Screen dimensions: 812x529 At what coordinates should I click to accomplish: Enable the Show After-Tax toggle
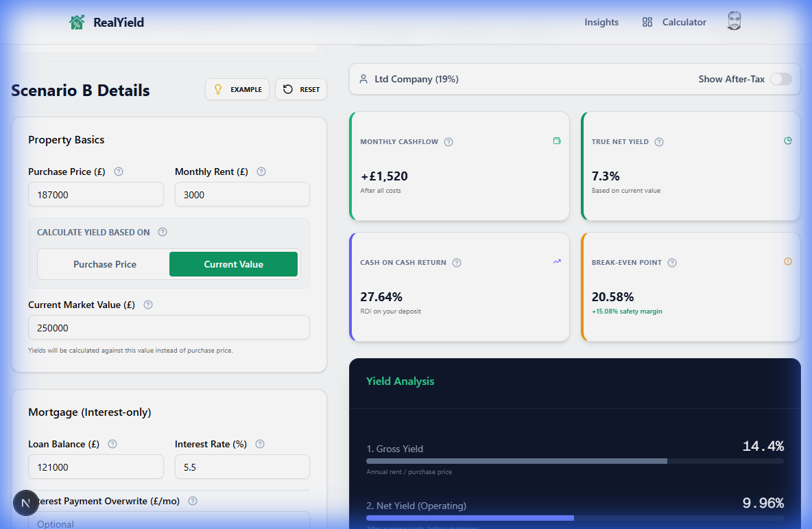pos(781,79)
